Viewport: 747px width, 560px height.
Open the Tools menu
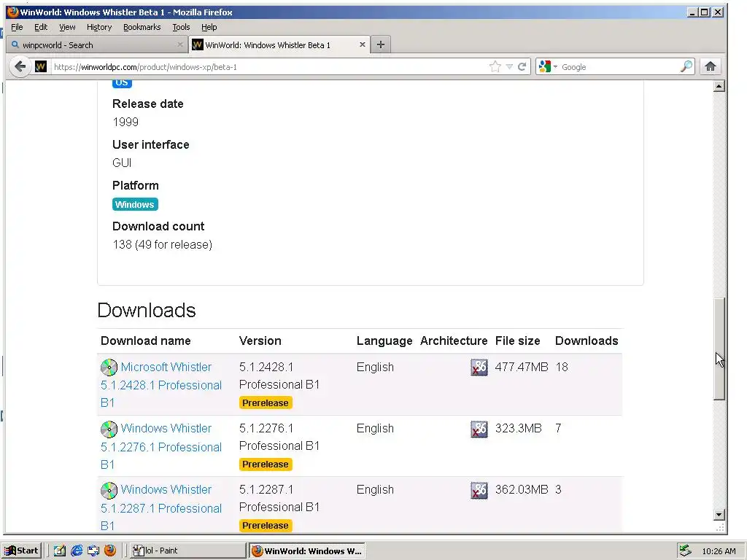coord(181,27)
